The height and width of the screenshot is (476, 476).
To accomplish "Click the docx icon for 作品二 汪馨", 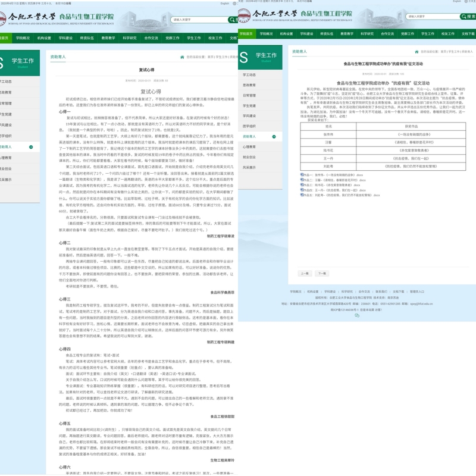I will tap(302, 180).
